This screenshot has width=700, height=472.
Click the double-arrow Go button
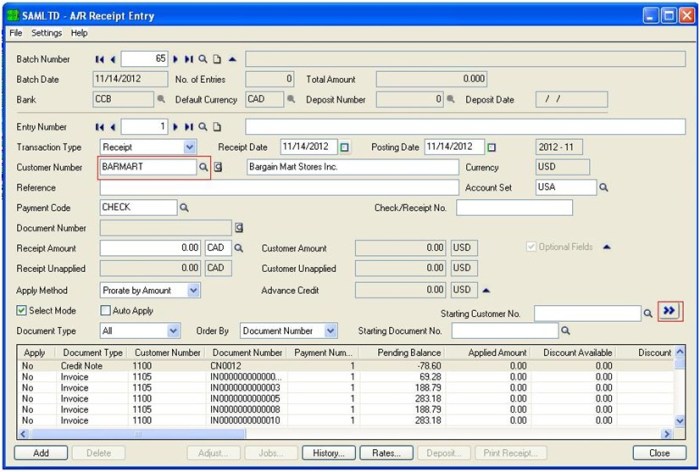669,312
